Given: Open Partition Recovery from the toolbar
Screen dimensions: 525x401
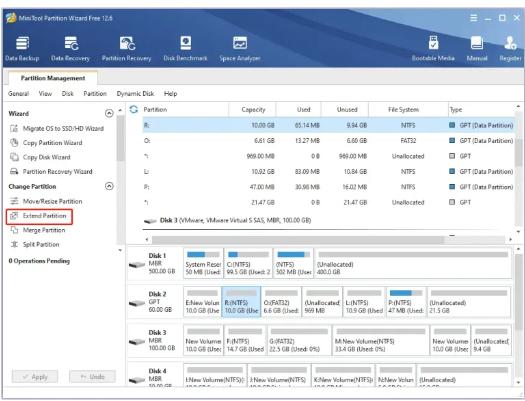Looking at the screenshot, I should tap(127, 49).
